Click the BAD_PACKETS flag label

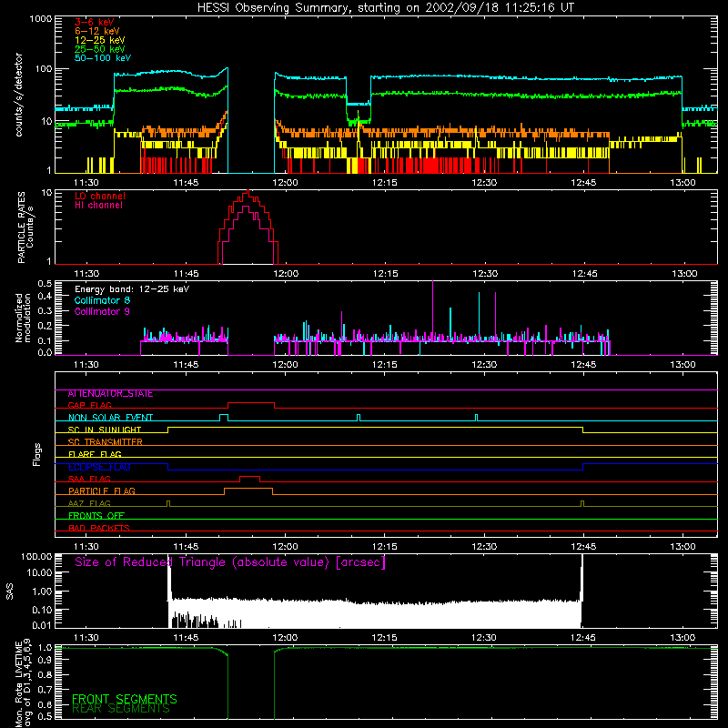point(99,529)
